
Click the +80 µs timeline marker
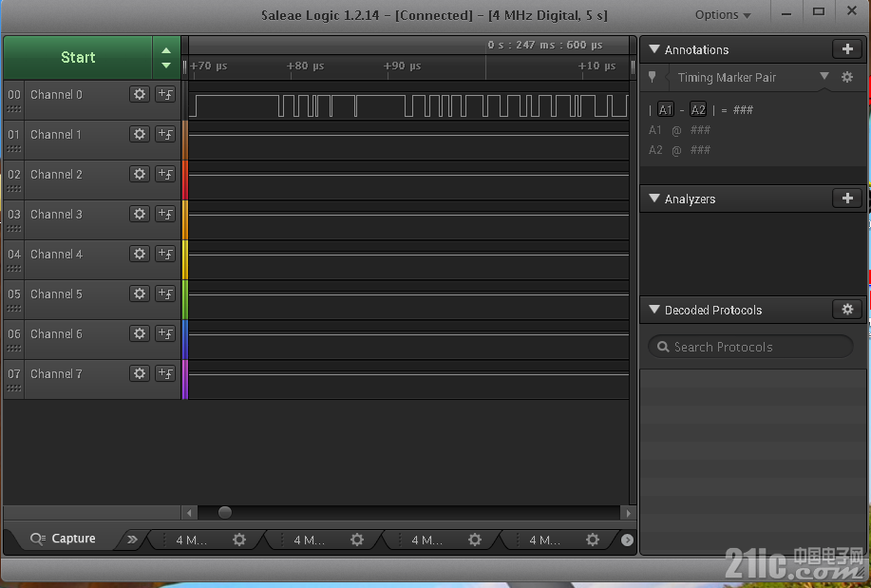point(305,66)
